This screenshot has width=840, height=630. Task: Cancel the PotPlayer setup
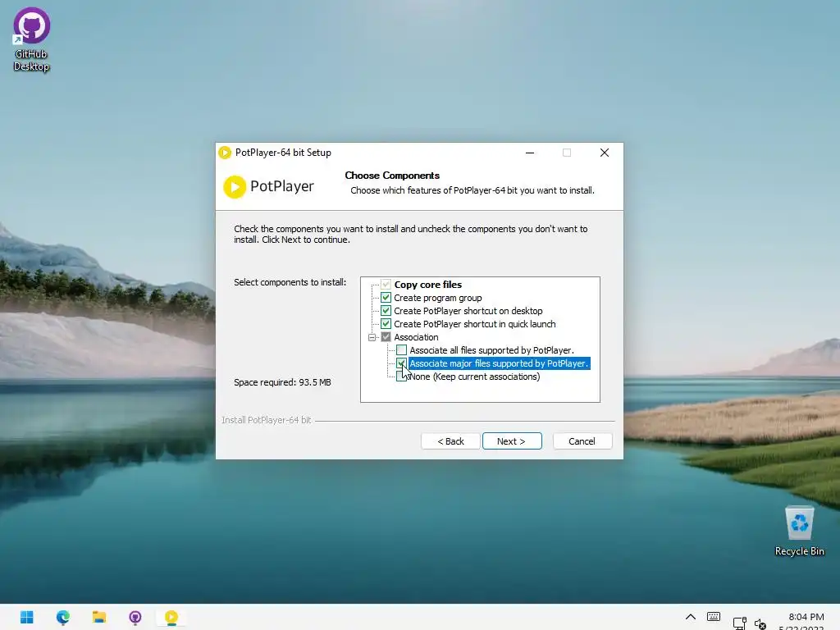coord(582,441)
